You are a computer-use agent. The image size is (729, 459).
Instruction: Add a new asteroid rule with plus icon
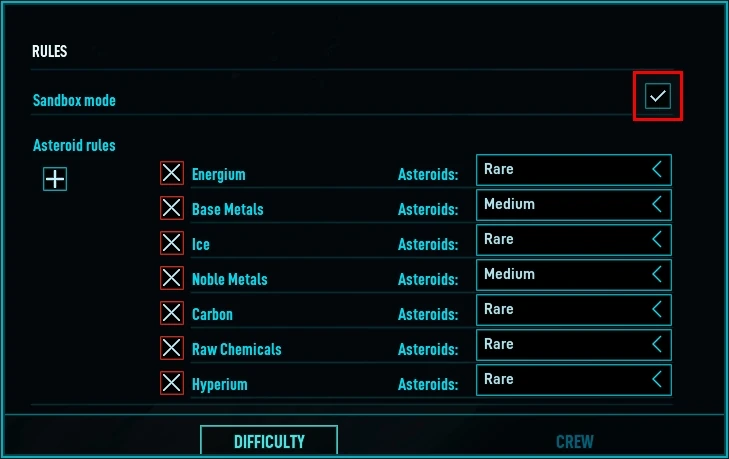tap(55, 179)
